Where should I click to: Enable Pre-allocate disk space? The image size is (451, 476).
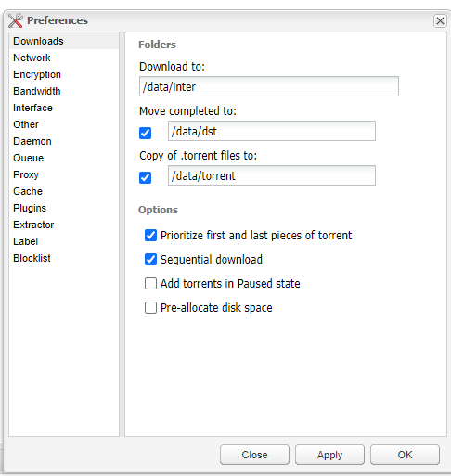click(150, 308)
